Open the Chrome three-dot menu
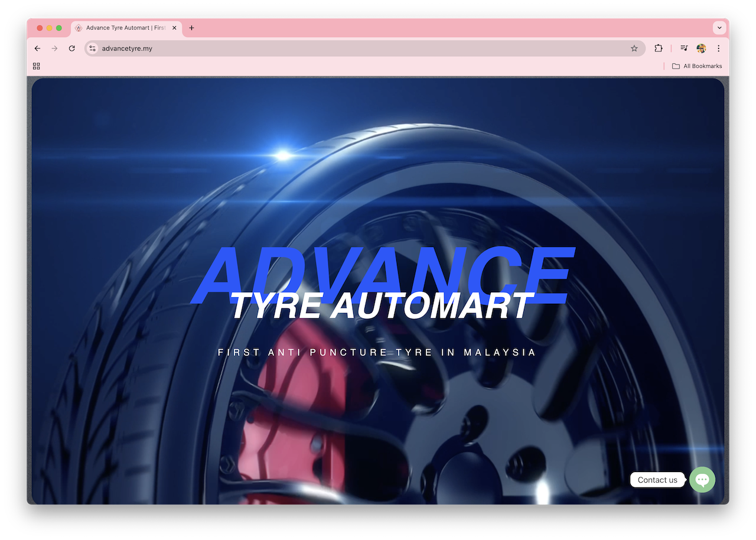Viewport: 756px width, 540px height. [x=719, y=48]
